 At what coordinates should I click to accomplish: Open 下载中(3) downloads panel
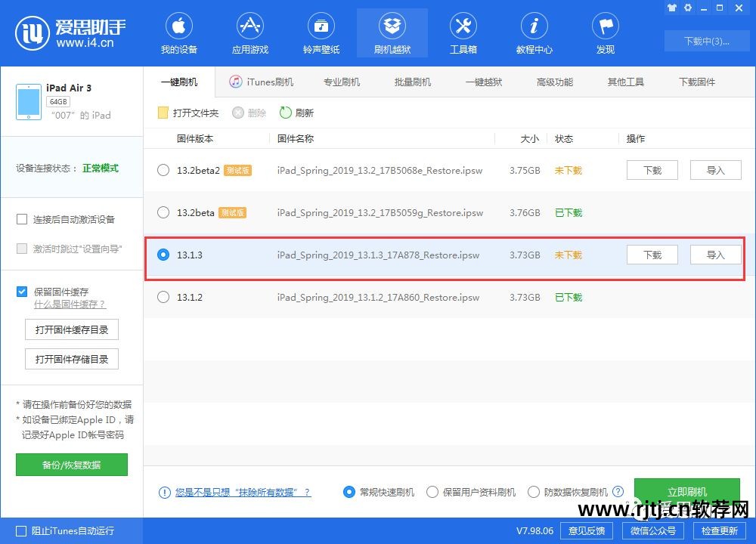pyautogui.click(x=706, y=41)
